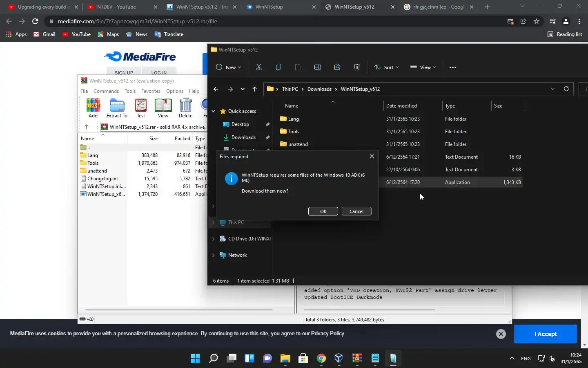Viewport: 588px width, 368px height.
Task: Click This PC in breadcrumb path
Action: pos(290,89)
